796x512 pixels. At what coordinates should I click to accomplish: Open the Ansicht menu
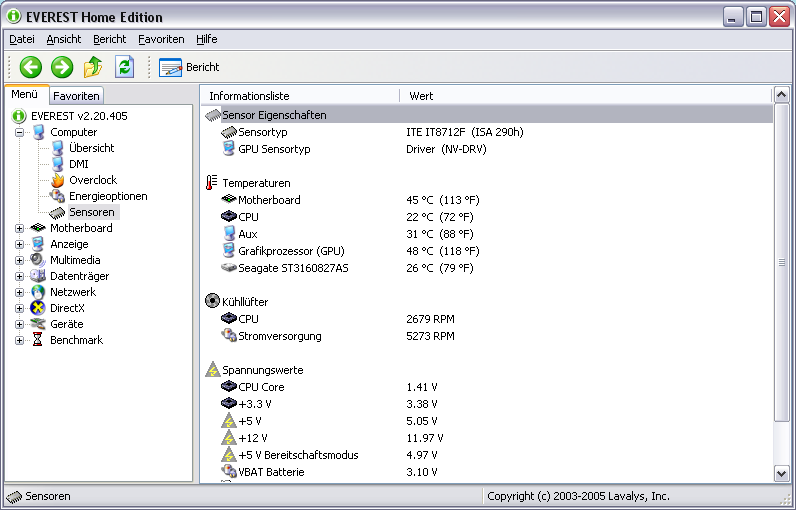pos(63,39)
